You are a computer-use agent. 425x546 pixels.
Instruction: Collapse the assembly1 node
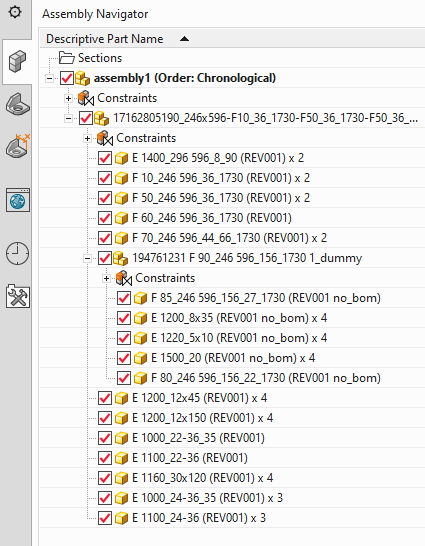[x=49, y=78]
